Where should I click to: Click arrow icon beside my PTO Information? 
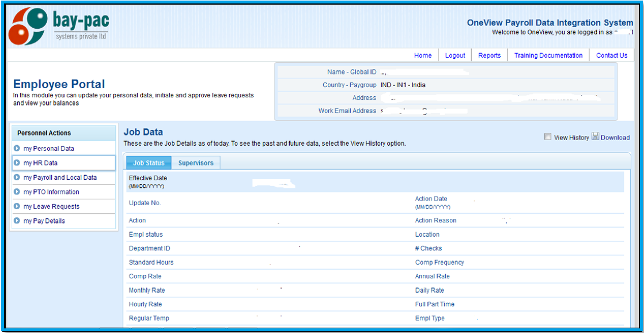[17, 192]
